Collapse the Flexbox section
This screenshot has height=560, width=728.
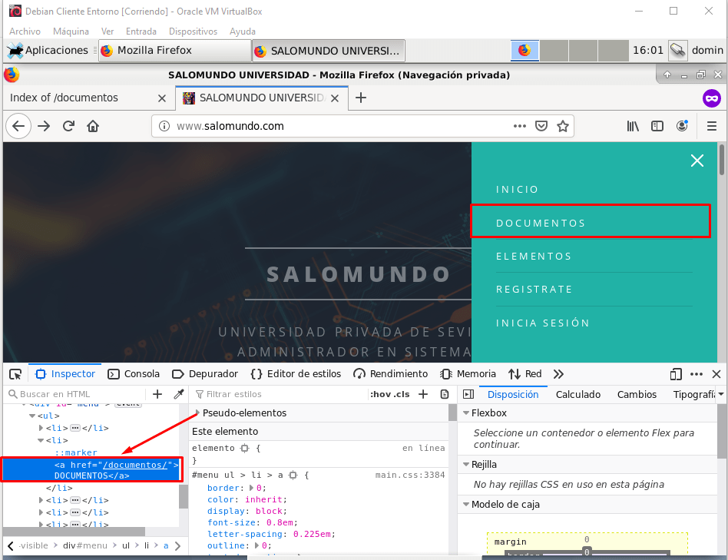pyautogui.click(x=465, y=413)
